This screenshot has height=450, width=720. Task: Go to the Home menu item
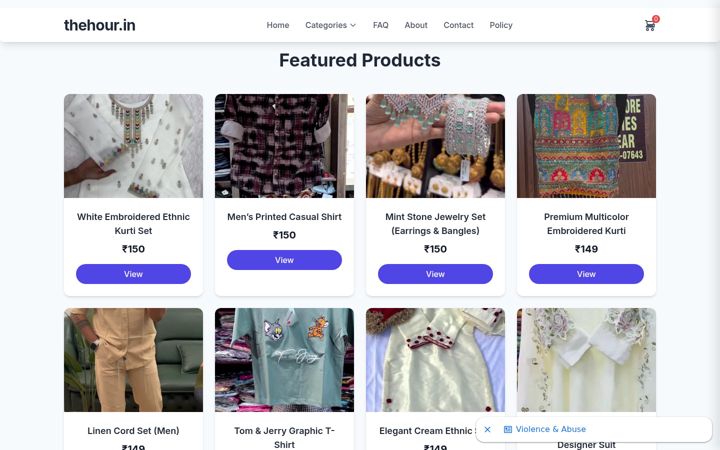pos(278,25)
